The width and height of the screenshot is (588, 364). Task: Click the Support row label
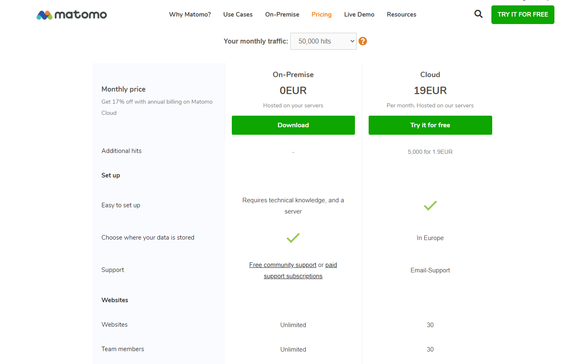pos(113,270)
